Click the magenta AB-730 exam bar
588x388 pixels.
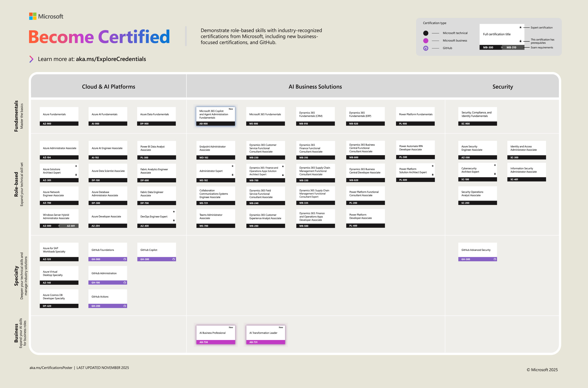point(216,342)
